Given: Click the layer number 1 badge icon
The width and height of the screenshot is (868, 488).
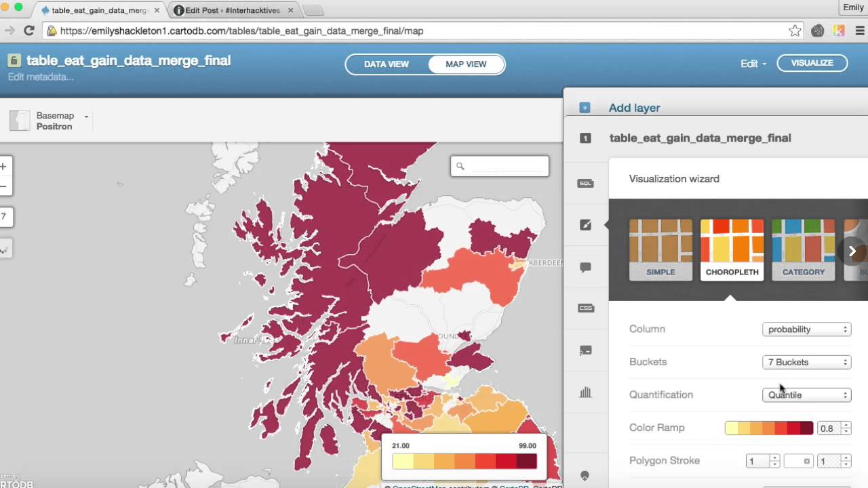Looking at the screenshot, I should click(585, 138).
